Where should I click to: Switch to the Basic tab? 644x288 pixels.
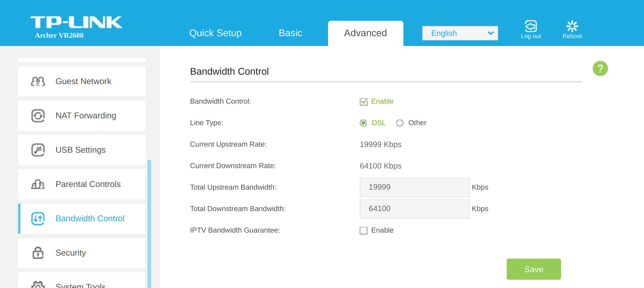pyautogui.click(x=290, y=33)
